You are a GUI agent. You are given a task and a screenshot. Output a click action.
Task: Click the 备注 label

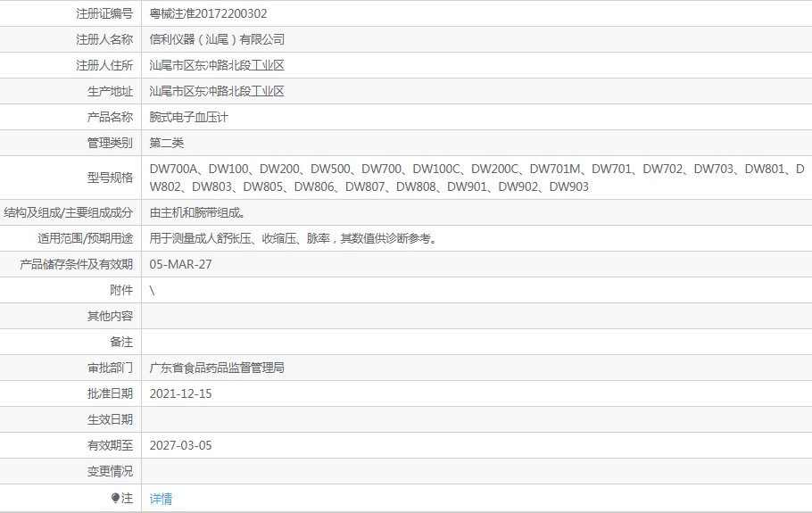(x=121, y=342)
